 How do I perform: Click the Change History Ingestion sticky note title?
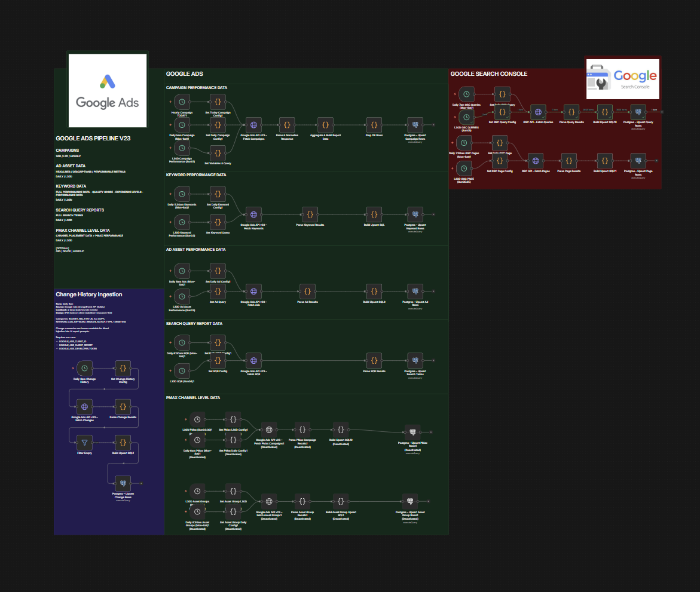(88, 294)
